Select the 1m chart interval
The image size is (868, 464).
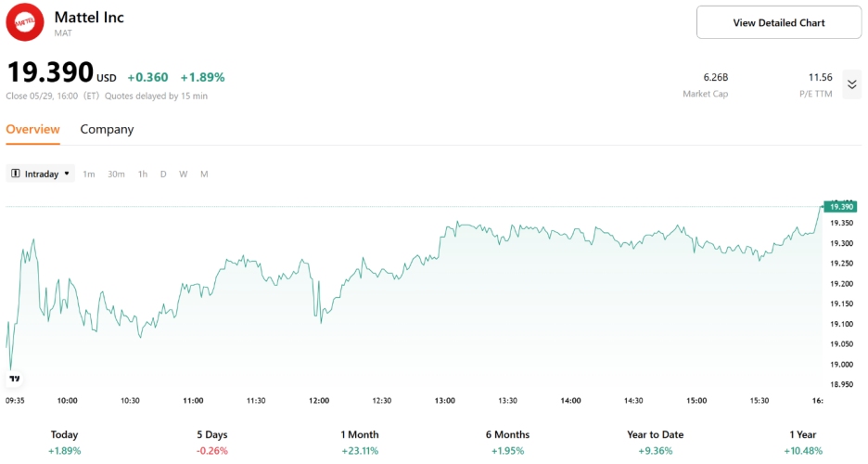click(x=89, y=174)
